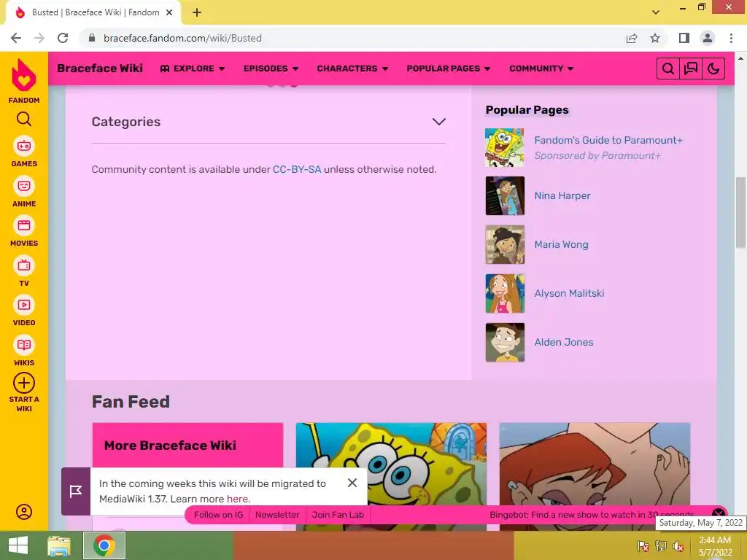This screenshot has height=560, width=747.
Task: Toggle dark theme with the moon icon
Action: pos(713,69)
